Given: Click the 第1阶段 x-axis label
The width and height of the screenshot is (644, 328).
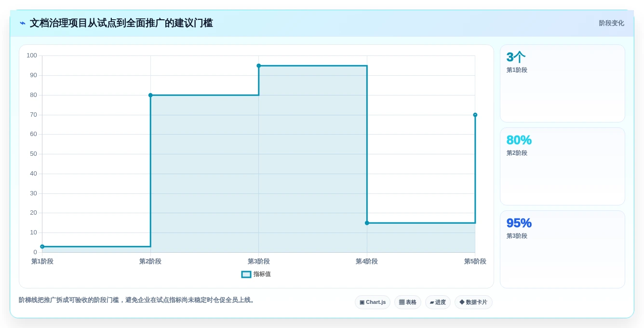Looking at the screenshot, I should pos(42,261).
